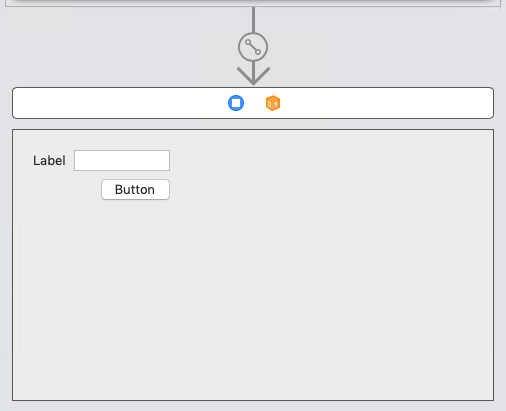This screenshot has height=411, width=506.
Task: Select the view's bottom border edge
Action: tap(253, 400)
